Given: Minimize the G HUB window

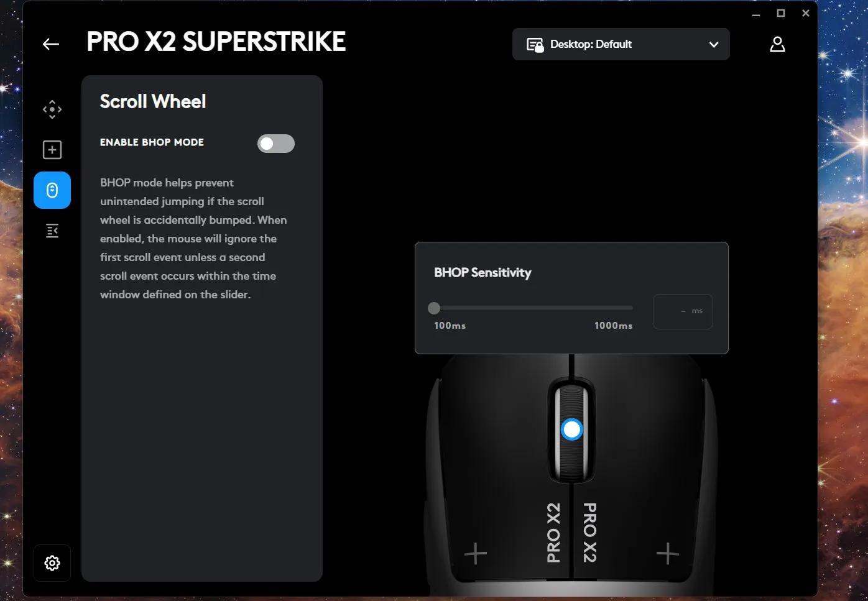Looking at the screenshot, I should pyautogui.click(x=756, y=14).
